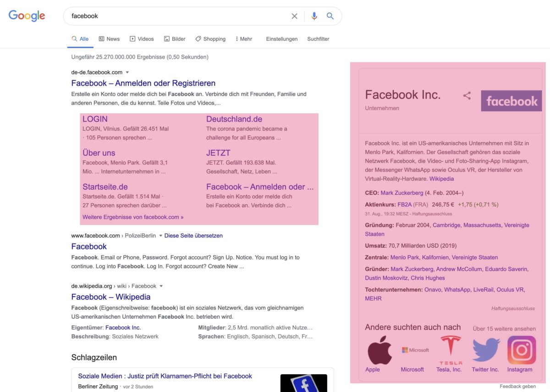Open the facebook logo image
Image resolution: width=550 pixels, height=392 pixels.
pos(511,101)
